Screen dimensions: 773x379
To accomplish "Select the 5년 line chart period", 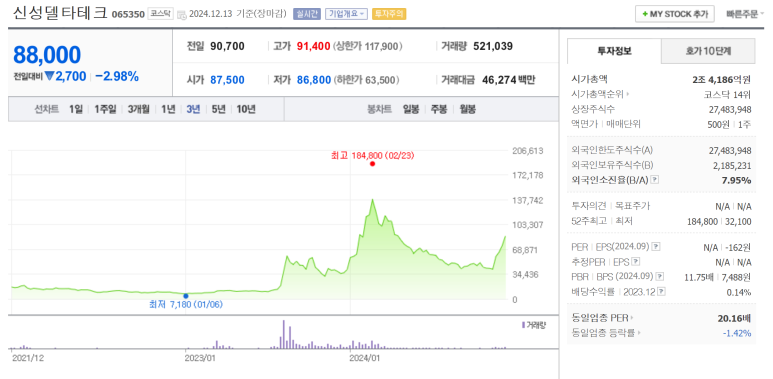I will click(x=218, y=109).
